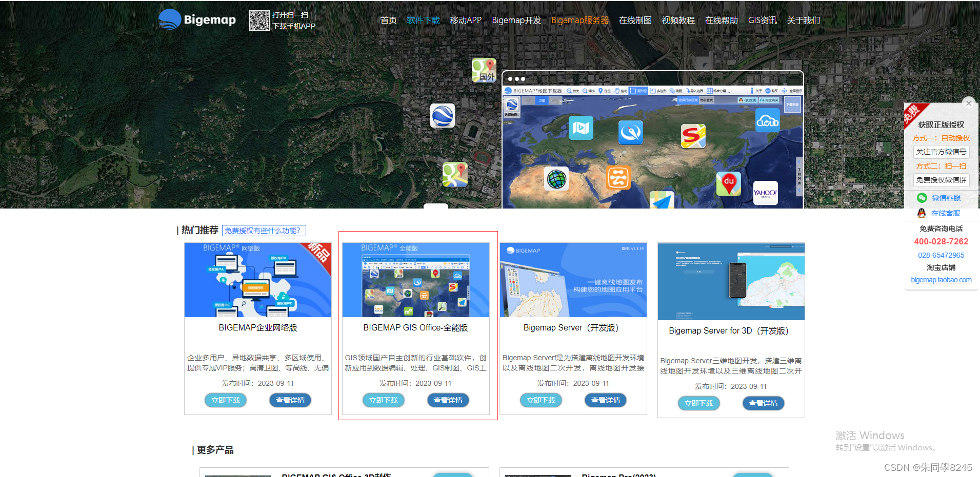
Task: Click the ArcGIS globe grid icon
Action: click(556, 179)
